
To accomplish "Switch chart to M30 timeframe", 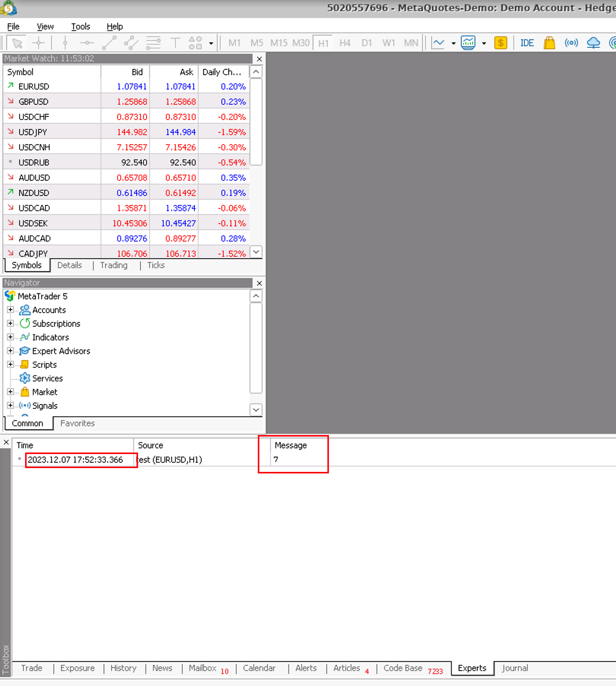I will point(301,43).
